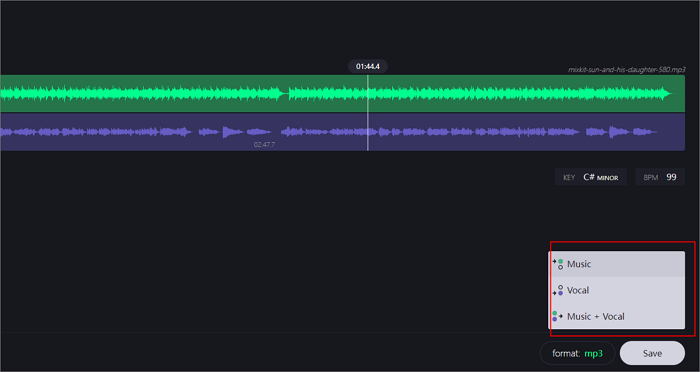Click the KEY C# minor indicator
Screen dimensions: 700x372
pos(591,177)
